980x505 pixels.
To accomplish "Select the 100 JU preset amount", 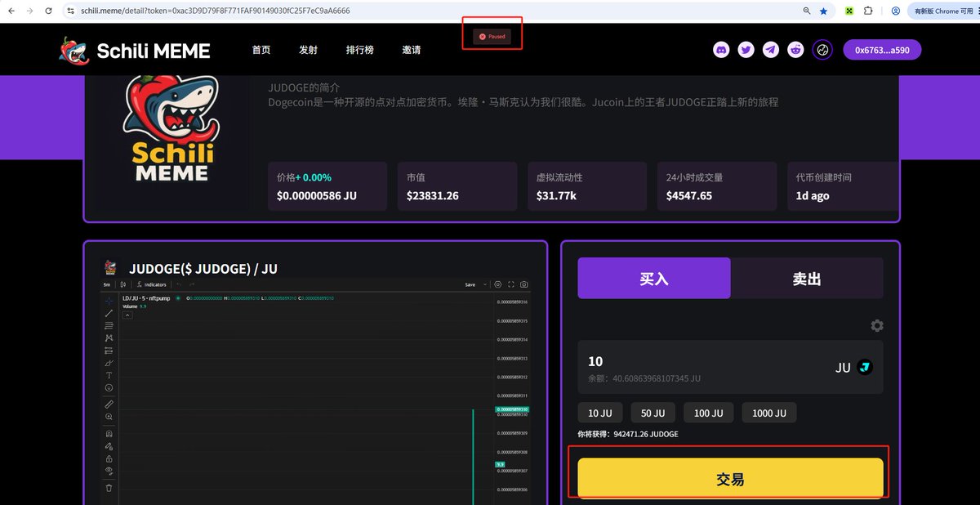I will (x=708, y=413).
